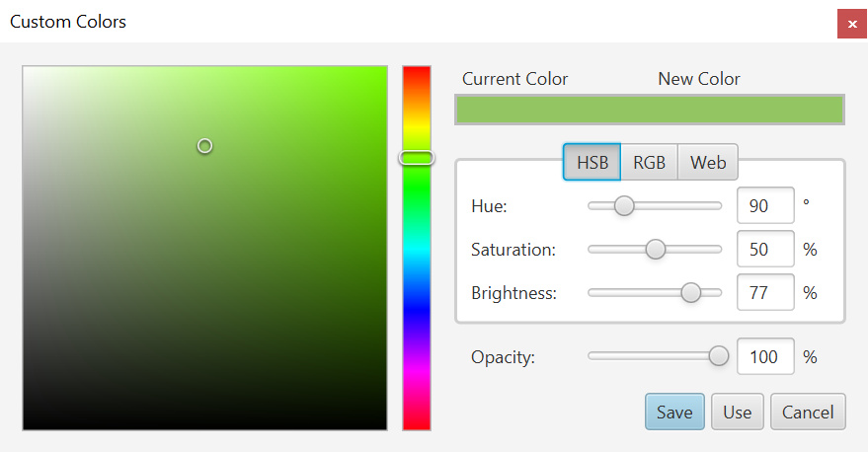
Task: Click the Brightness slider thumb
Action: click(691, 292)
